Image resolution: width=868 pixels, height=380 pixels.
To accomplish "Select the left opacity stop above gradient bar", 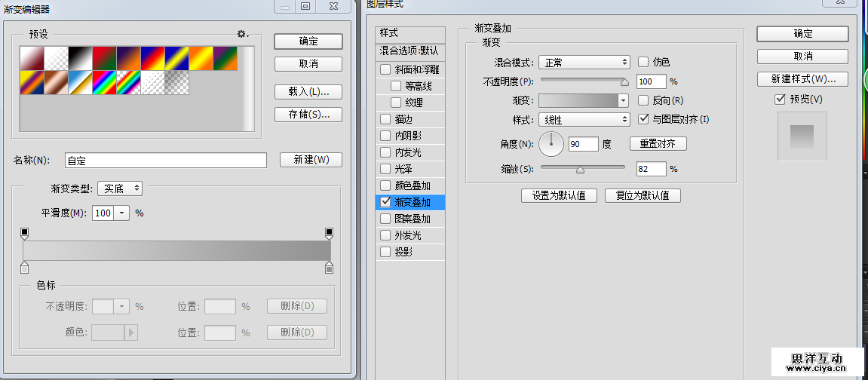I will click(x=24, y=233).
